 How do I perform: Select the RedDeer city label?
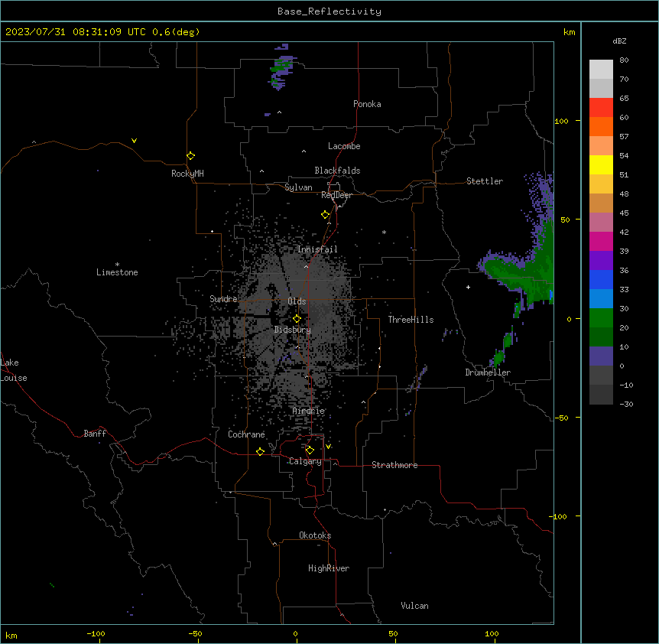click(336, 195)
